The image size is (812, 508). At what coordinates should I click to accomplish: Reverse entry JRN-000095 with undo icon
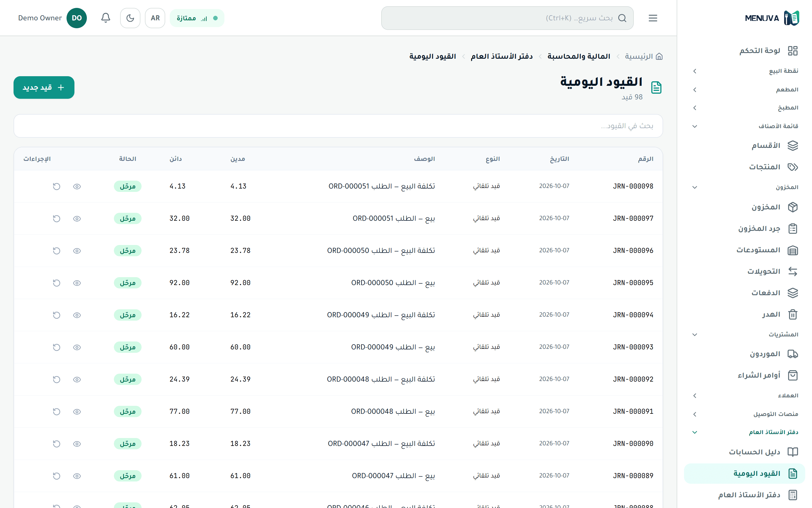(x=56, y=283)
